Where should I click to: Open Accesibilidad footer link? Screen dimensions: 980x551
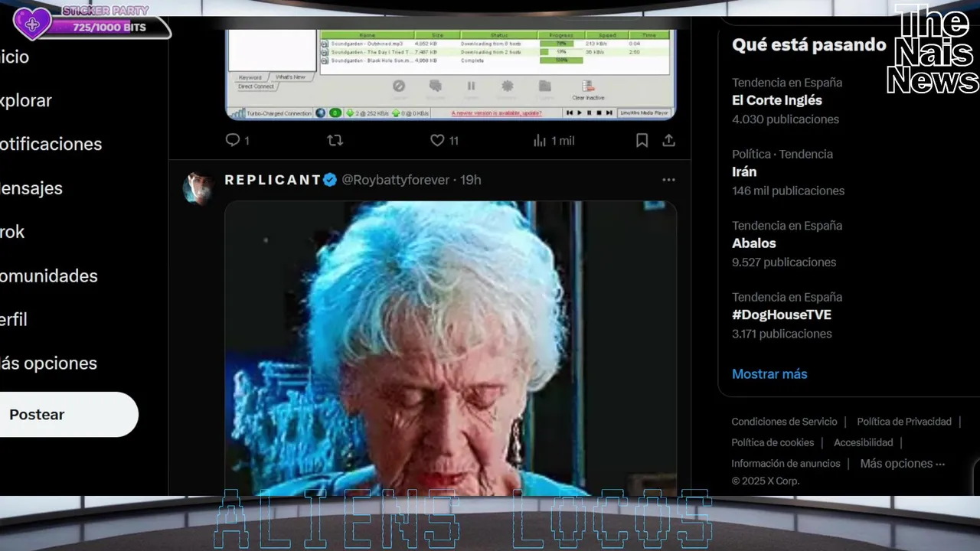863,442
